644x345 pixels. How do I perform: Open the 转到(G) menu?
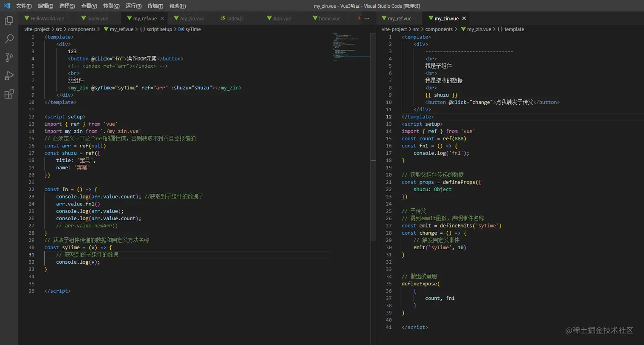[111, 6]
